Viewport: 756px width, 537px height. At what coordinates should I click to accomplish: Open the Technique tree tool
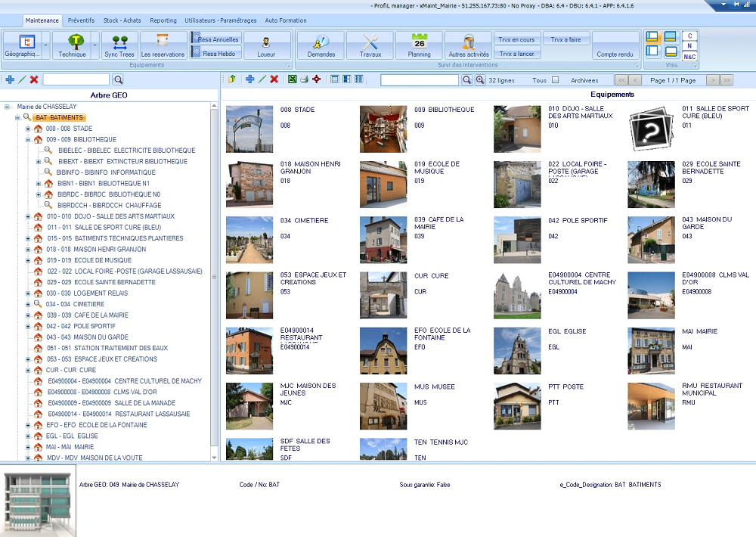pyautogui.click(x=71, y=45)
